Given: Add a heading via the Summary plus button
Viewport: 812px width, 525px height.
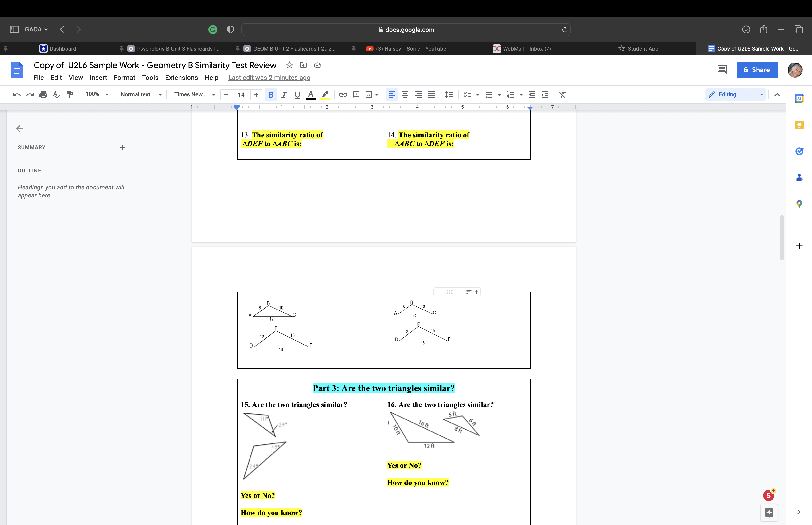Looking at the screenshot, I should (x=123, y=147).
